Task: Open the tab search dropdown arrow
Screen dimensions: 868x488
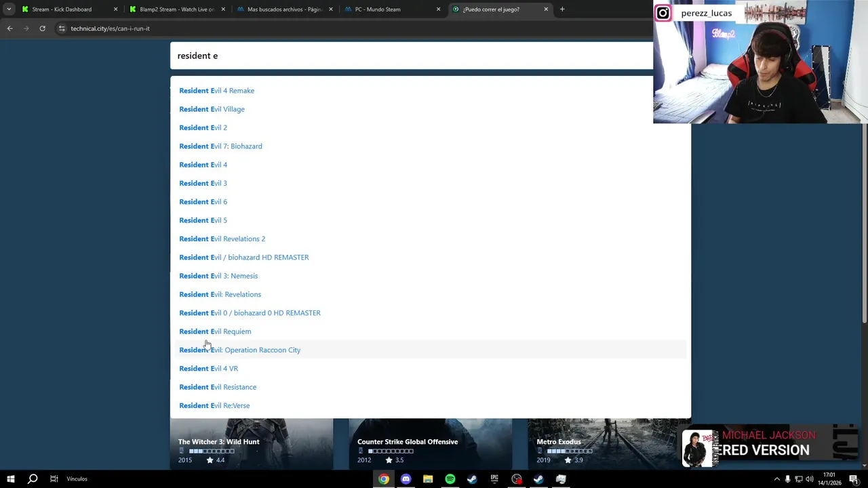Action: [8, 9]
